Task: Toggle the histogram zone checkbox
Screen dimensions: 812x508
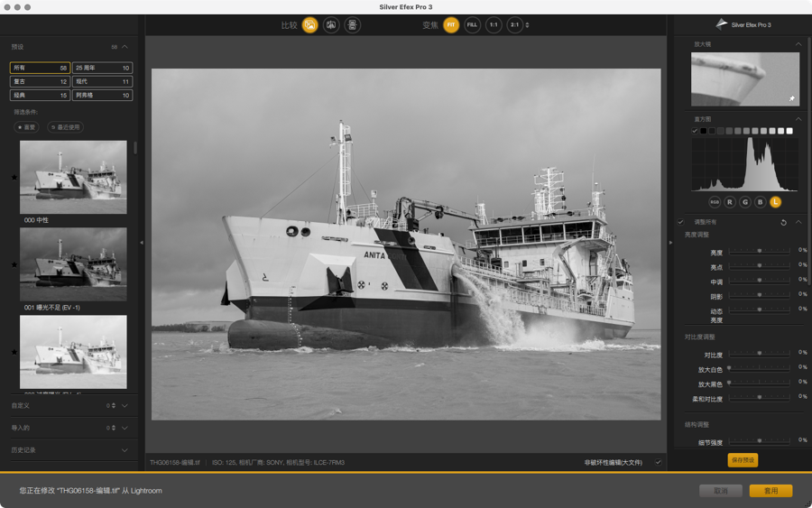Action: click(x=695, y=131)
